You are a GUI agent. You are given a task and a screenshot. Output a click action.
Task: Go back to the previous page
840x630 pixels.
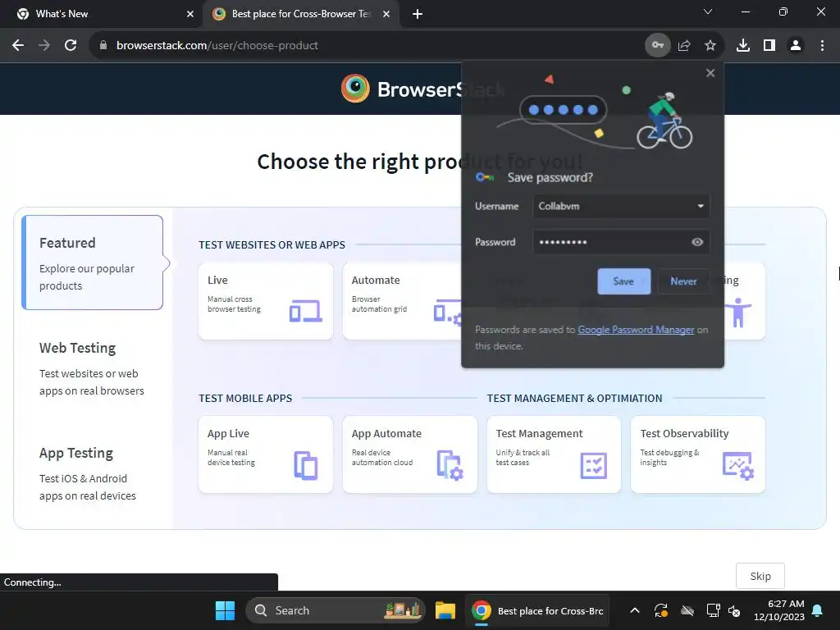(x=18, y=46)
